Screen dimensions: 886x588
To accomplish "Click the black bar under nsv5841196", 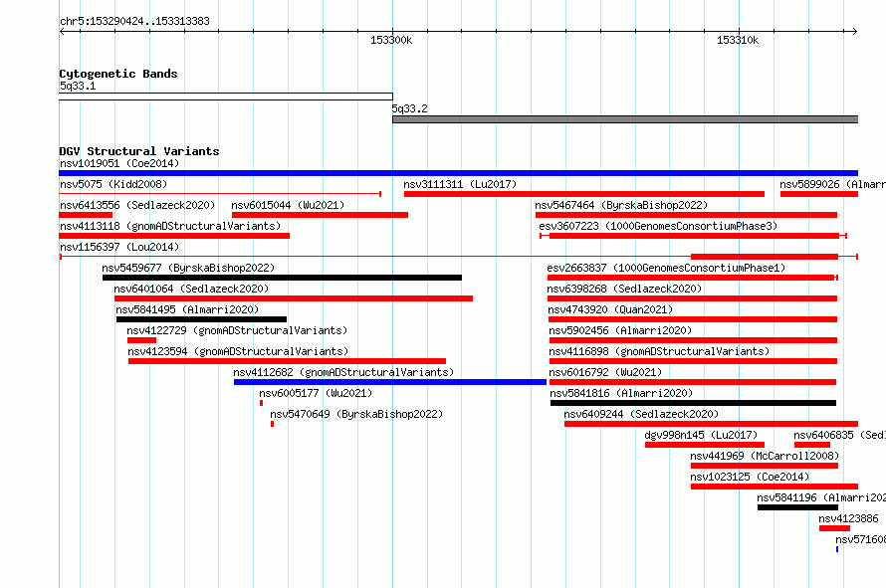I will (797, 507).
